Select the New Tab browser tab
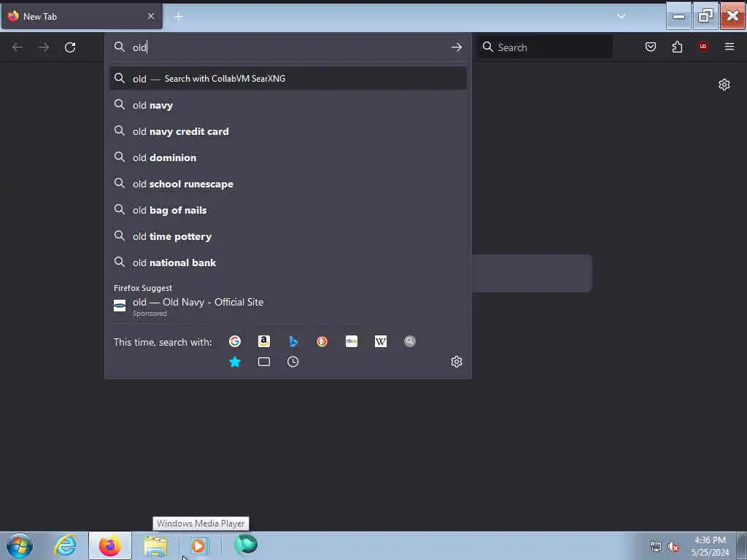Image resolution: width=747 pixels, height=560 pixels. point(82,16)
